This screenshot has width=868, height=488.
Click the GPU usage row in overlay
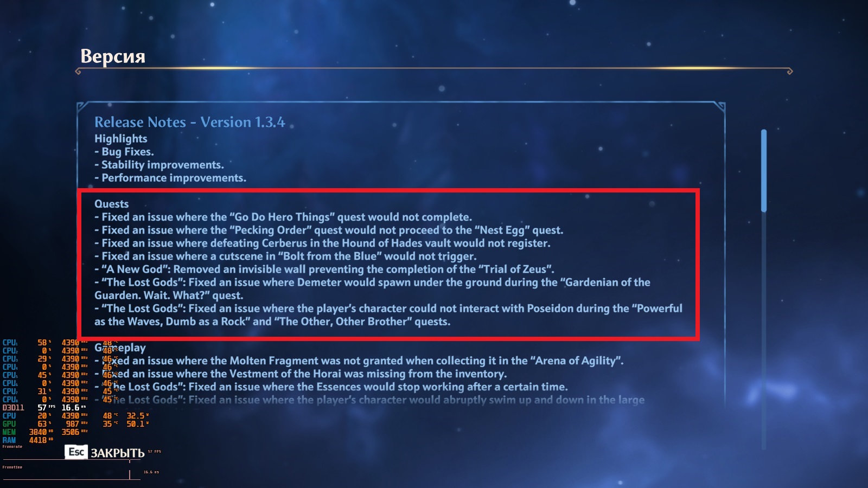click(75, 423)
